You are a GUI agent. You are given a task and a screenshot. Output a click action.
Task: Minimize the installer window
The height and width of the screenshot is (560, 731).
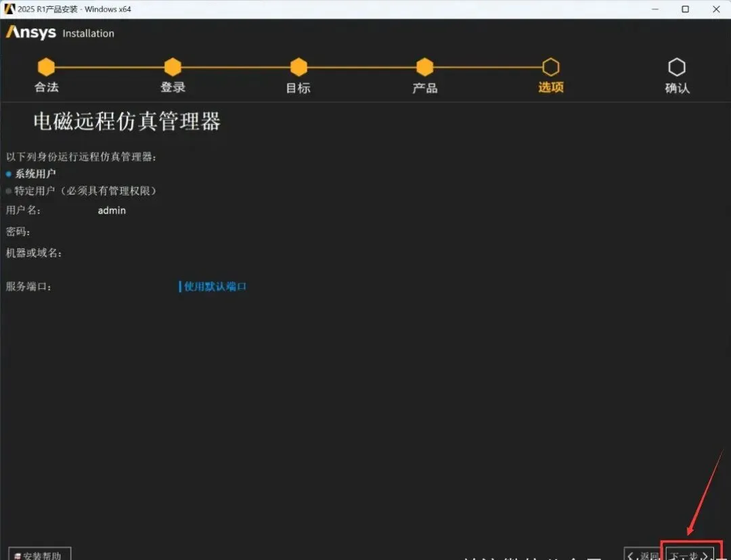click(655, 9)
